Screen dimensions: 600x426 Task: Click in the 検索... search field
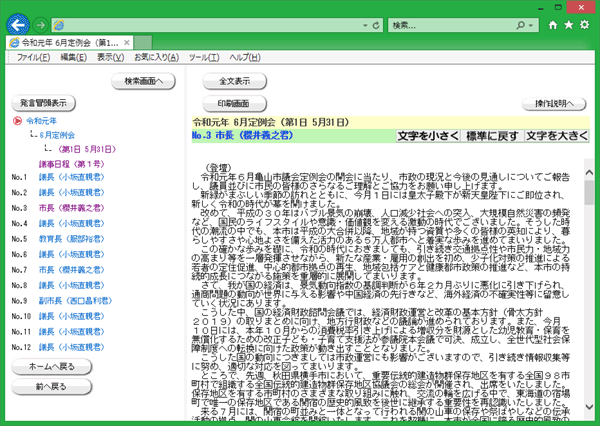[x=452, y=26]
